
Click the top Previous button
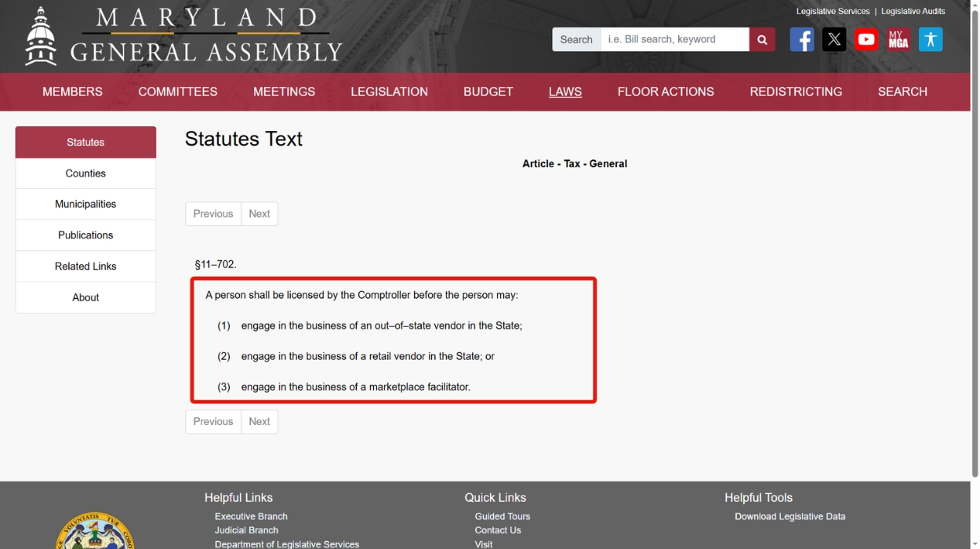tap(213, 214)
